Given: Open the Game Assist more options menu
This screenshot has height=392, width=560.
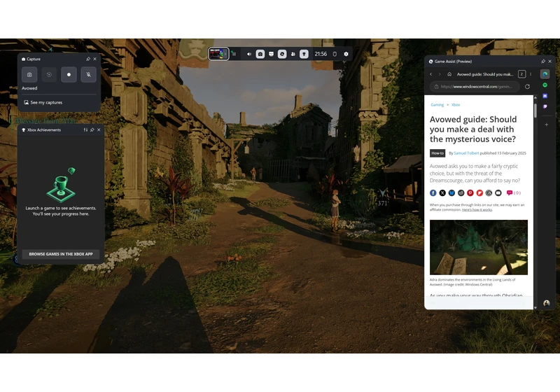Looking at the screenshot, I should [x=531, y=74].
